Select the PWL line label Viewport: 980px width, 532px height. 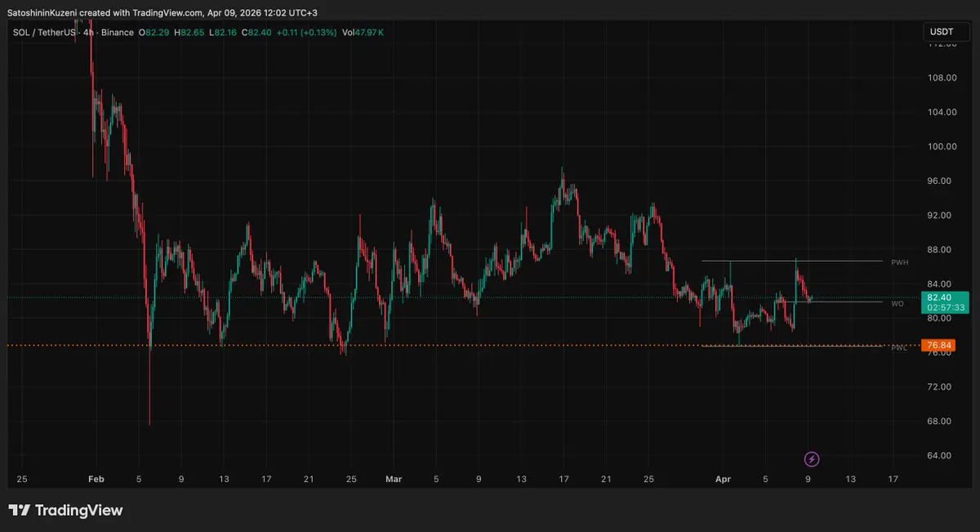point(899,348)
